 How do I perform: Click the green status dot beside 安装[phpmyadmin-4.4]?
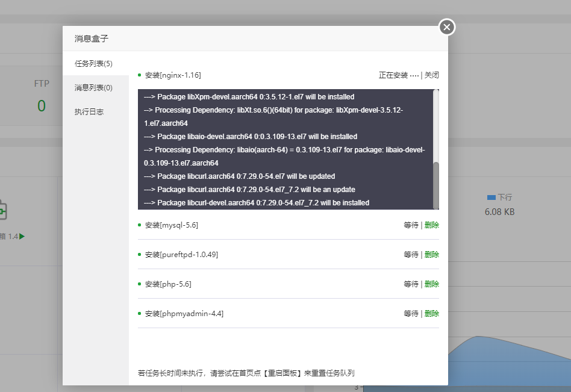coord(139,313)
